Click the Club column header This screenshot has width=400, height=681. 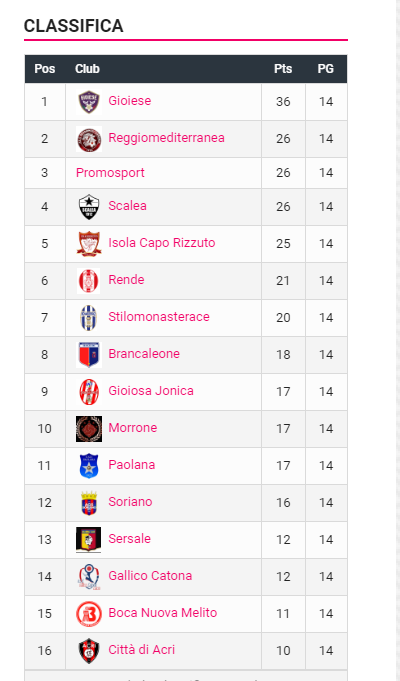coord(87,69)
